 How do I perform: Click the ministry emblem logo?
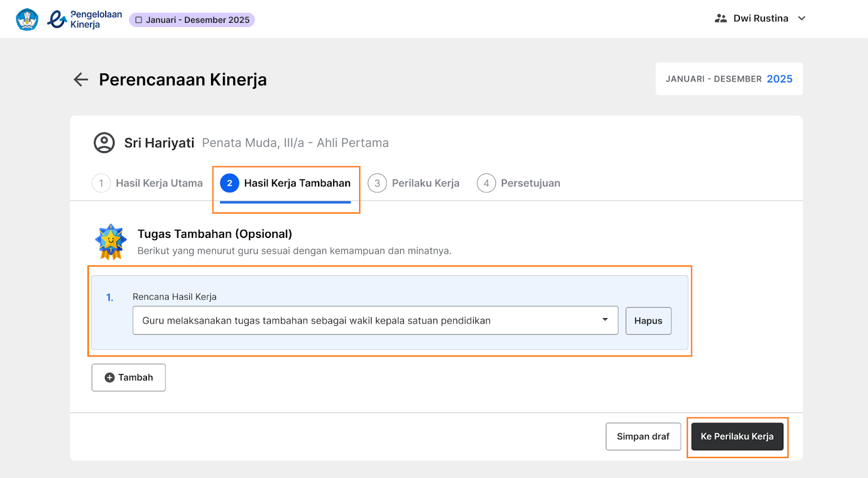(x=27, y=20)
